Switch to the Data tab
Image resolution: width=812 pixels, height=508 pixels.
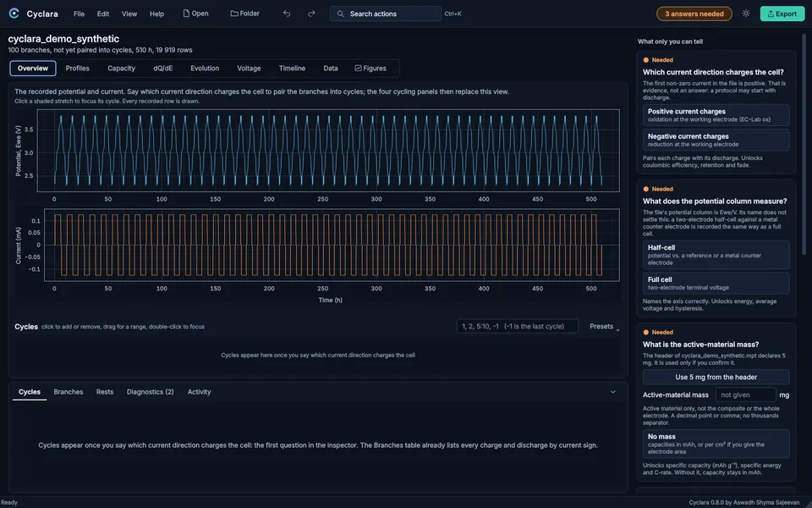(331, 68)
